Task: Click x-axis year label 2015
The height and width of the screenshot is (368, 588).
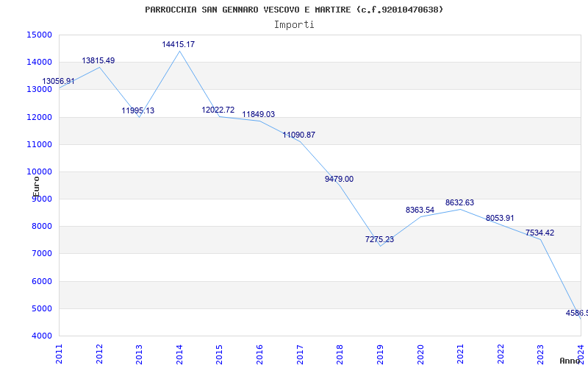Action: click(219, 355)
